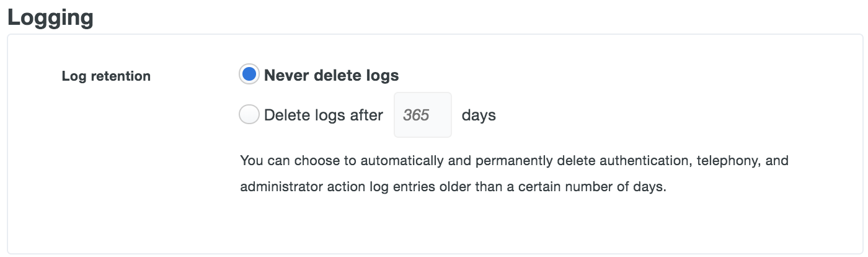Enable the Delete logs after radio option
The height and width of the screenshot is (257, 868).
pyautogui.click(x=249, y=115)
